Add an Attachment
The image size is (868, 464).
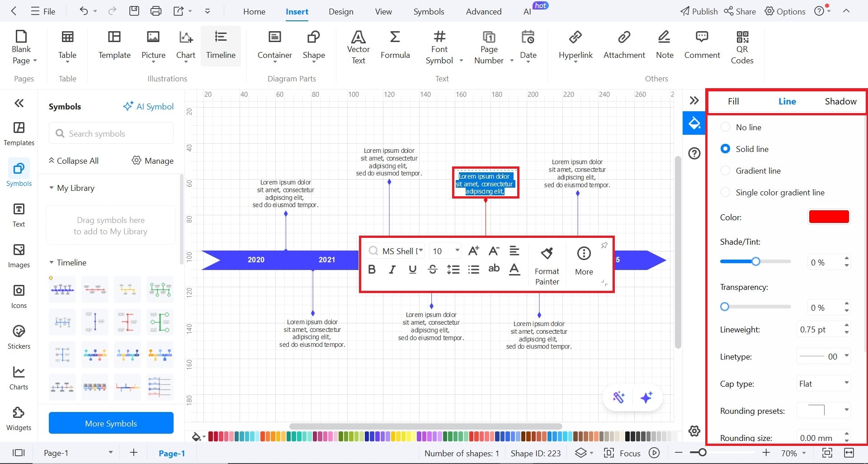tap(624, 45)
